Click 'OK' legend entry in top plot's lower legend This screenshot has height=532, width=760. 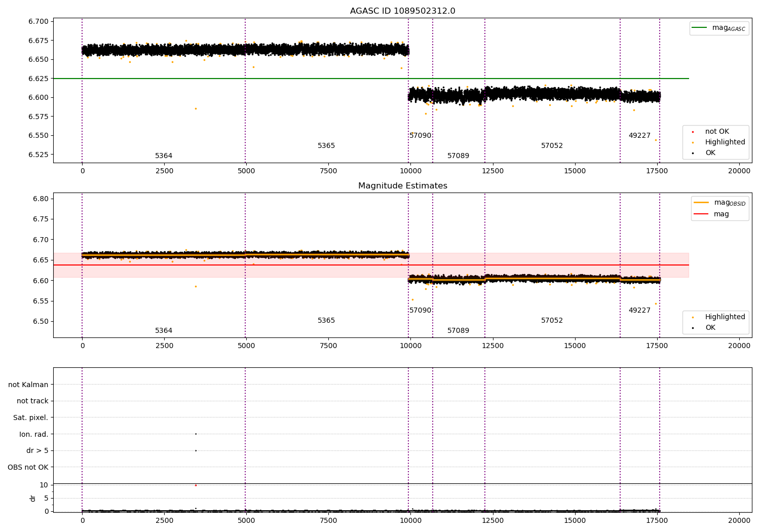[704, 153]
